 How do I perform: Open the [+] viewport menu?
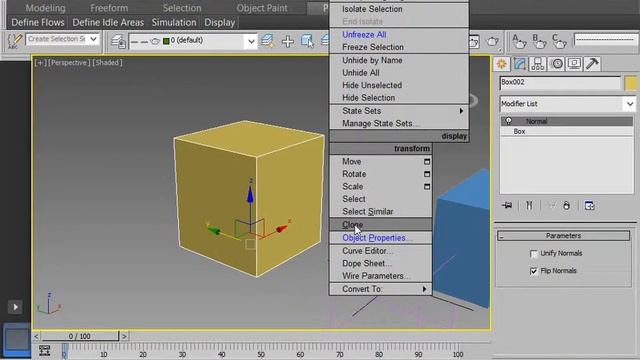click(x=40, y=62)
